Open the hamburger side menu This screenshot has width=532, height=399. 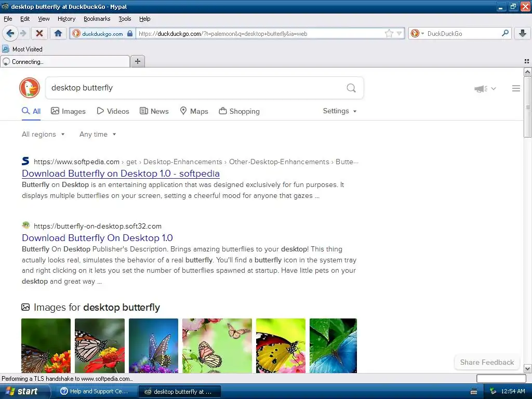pyautogui.click(x=516, y=88)
